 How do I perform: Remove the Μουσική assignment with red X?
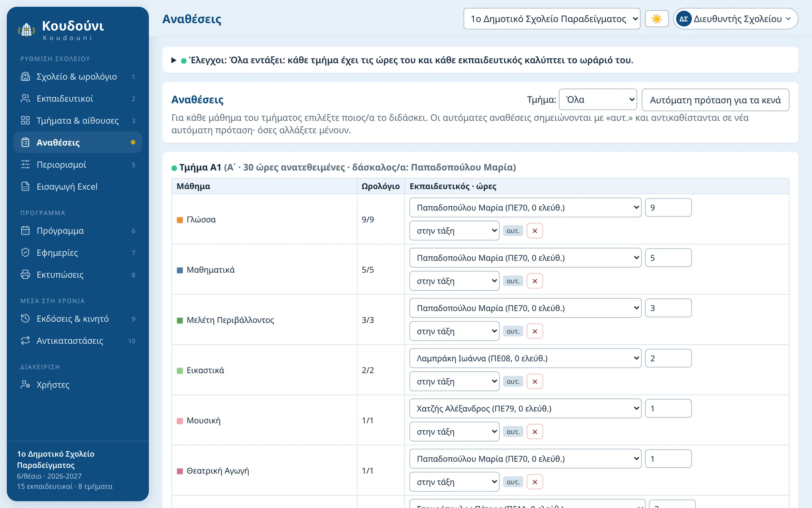tap(535, 432)
